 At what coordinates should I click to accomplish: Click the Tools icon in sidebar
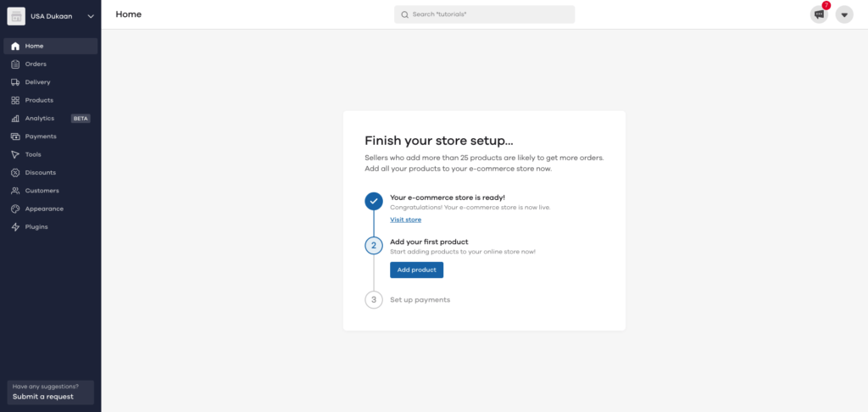point(15,154)
